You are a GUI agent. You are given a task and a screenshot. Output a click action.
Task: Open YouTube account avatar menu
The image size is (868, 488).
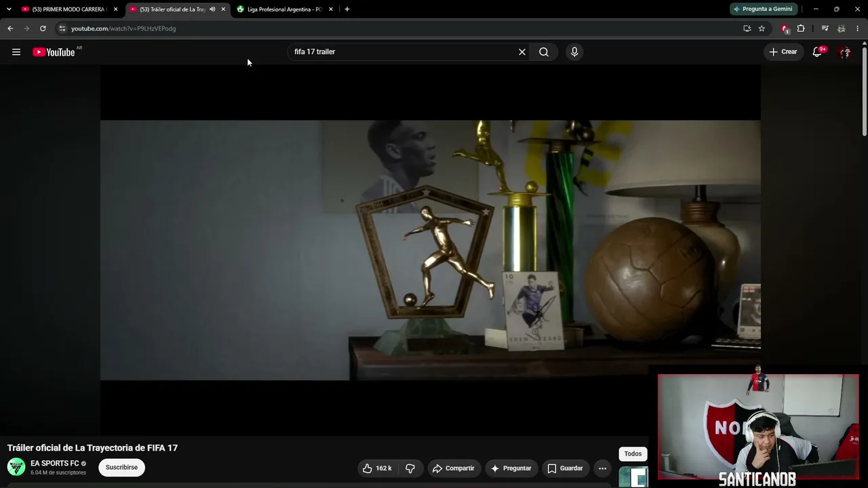tap(844, 52)
